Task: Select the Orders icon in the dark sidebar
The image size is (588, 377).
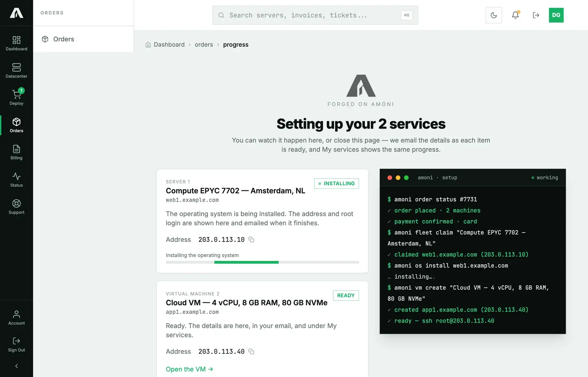Action: click(x=16, y=125)
